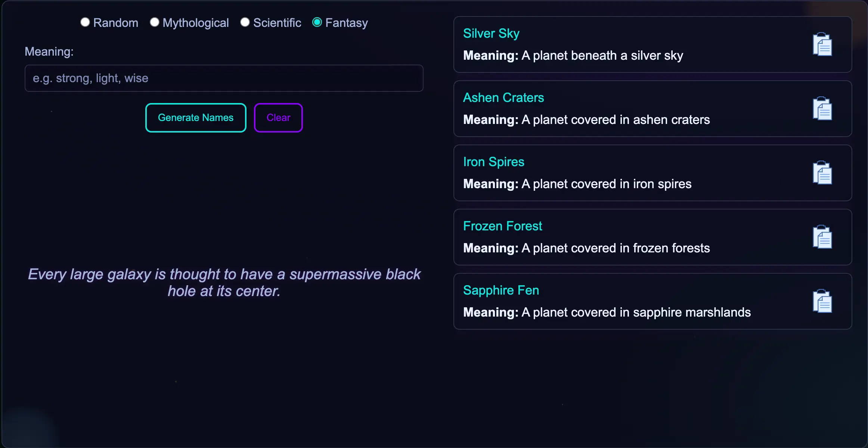Click the meaning input field
This screenshot has width=868, height=448.
coord(223,78)
